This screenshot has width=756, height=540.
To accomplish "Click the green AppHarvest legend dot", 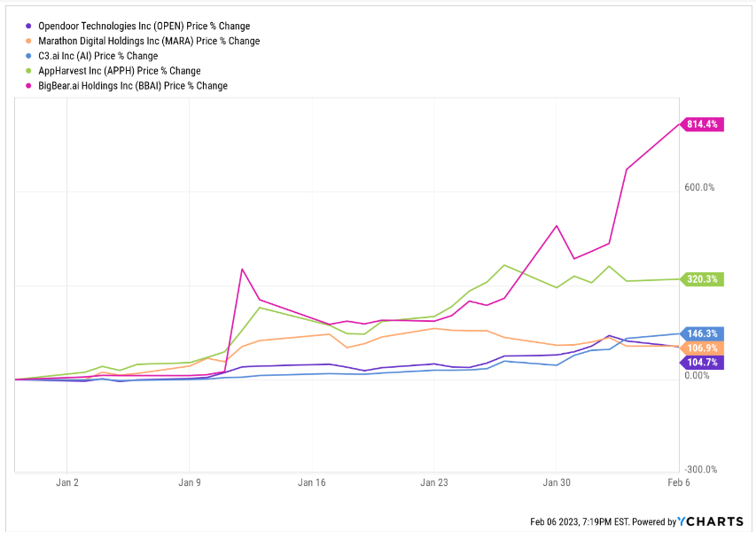I will (31, 71).
